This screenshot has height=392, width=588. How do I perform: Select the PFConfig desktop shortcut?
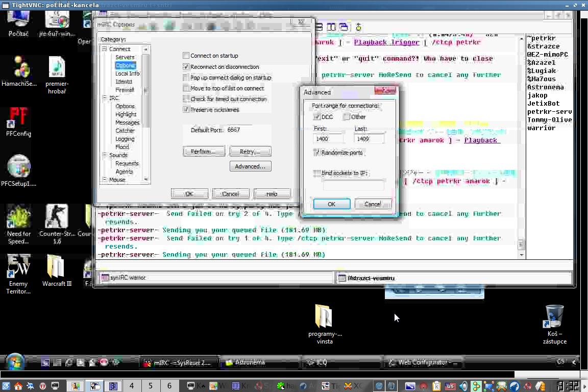pos(18,121)
